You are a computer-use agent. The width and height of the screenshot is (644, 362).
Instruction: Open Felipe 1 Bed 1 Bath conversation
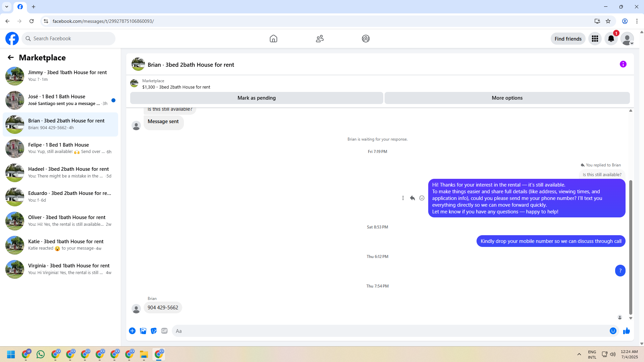[x=60, y=149]
